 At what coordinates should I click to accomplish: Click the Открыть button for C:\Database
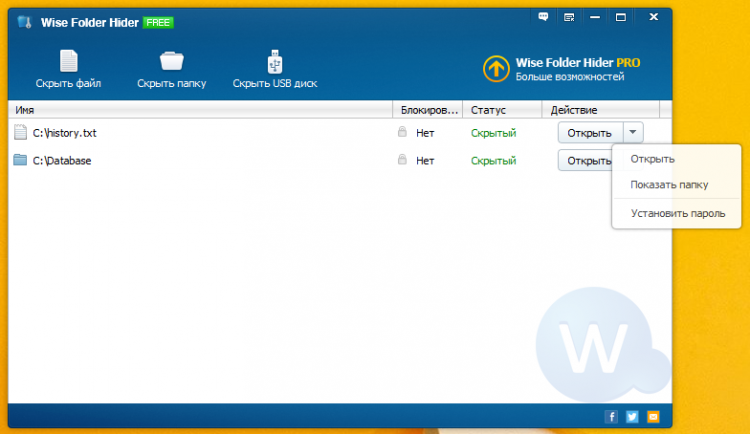(585, 160)
